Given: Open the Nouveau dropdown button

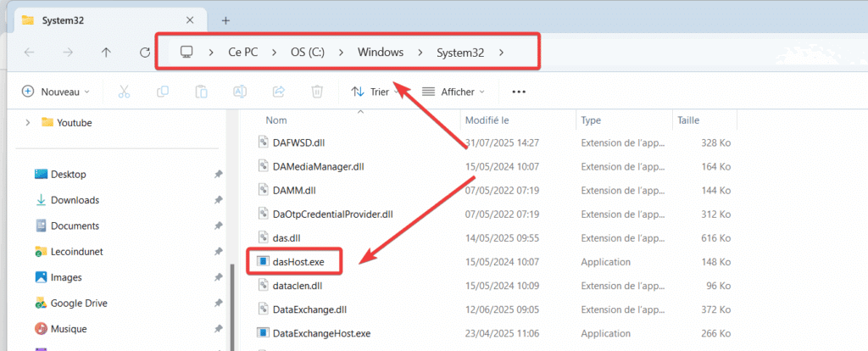Looking at the screenshot, I should pyautogui.click(x=55, y=92).
